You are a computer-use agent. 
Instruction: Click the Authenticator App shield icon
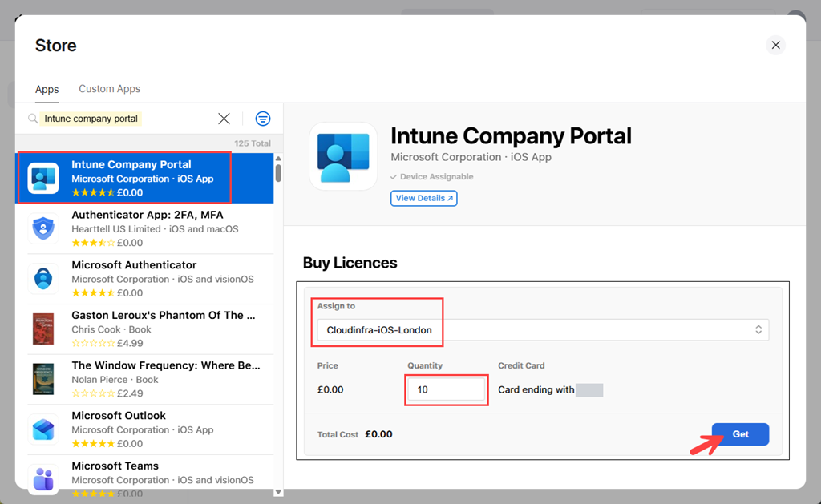(43, 228)
